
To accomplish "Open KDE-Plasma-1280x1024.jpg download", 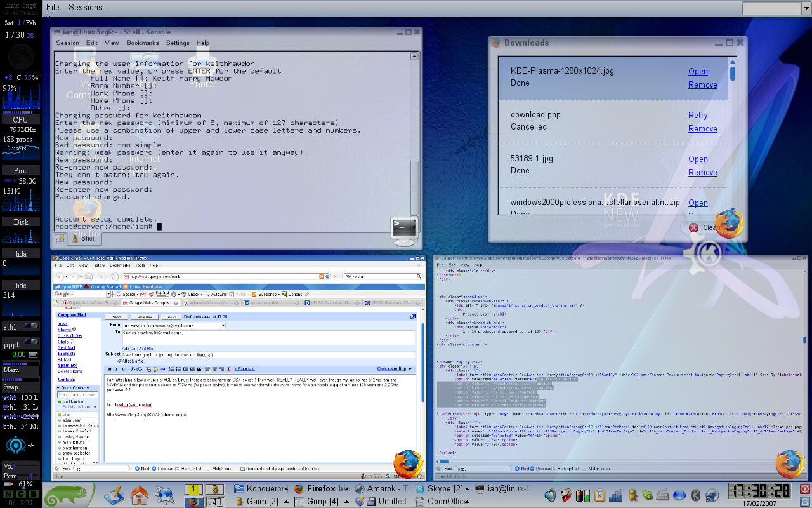I will click(x=698, y=72).
